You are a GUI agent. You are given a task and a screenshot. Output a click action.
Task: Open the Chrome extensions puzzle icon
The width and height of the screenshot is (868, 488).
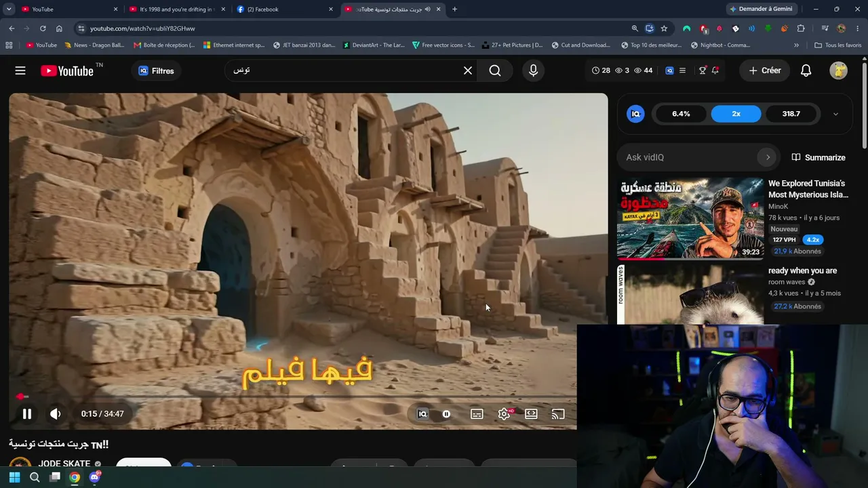click(x=801, y=28)
